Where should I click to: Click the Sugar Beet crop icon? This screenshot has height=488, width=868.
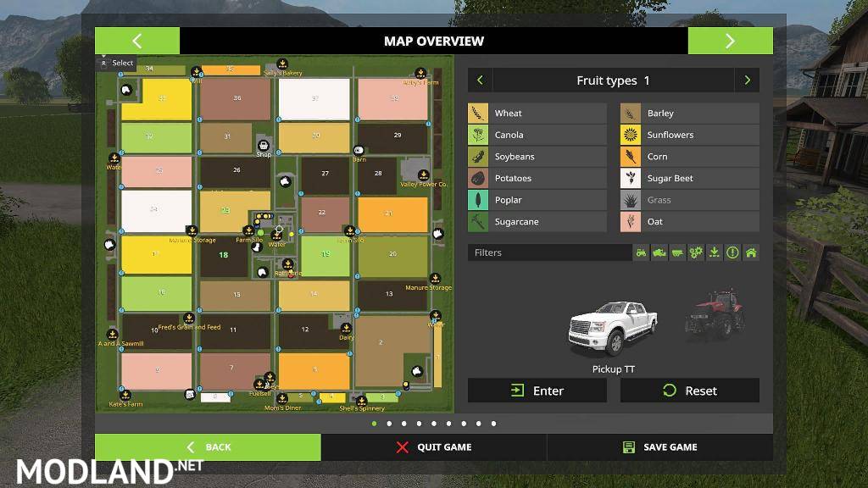[631, 178]
